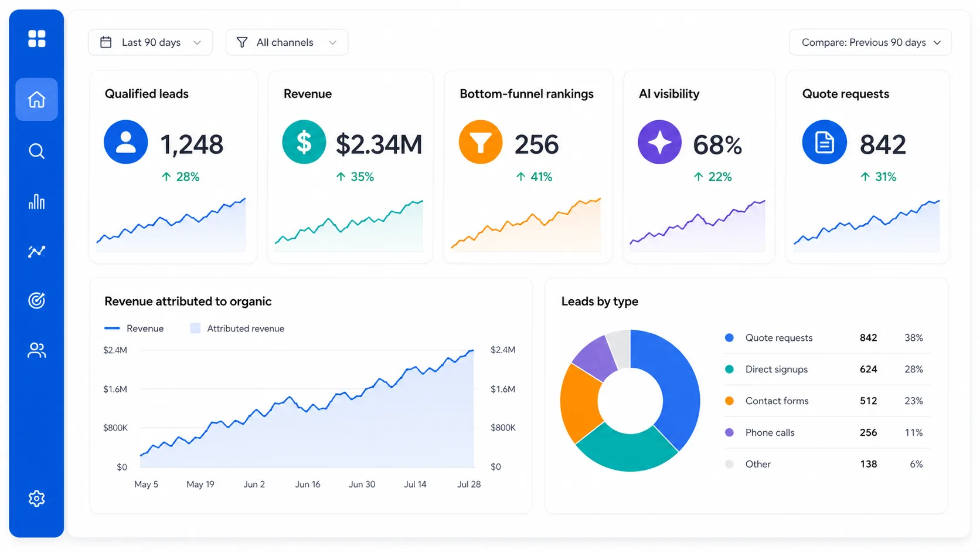The height and width of the screenshot is (552, 980).
Task: Click the 138 count in the Other row
Action: (x=868, y=464)
